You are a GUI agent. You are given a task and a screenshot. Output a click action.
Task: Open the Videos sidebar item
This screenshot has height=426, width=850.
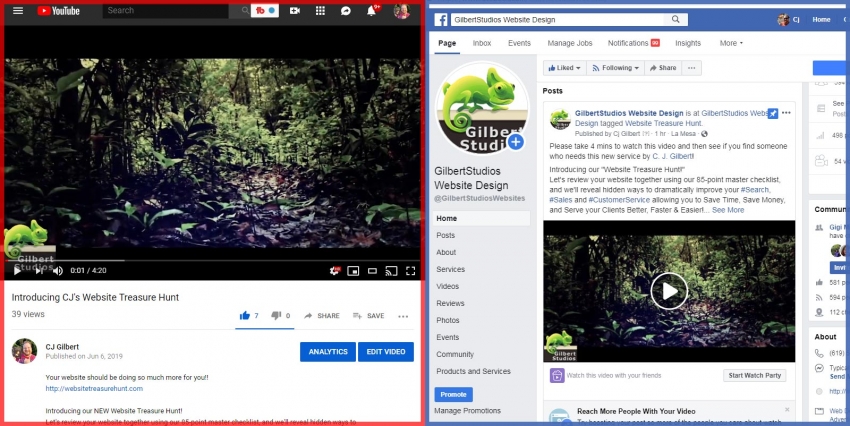(x=448, y=286)
